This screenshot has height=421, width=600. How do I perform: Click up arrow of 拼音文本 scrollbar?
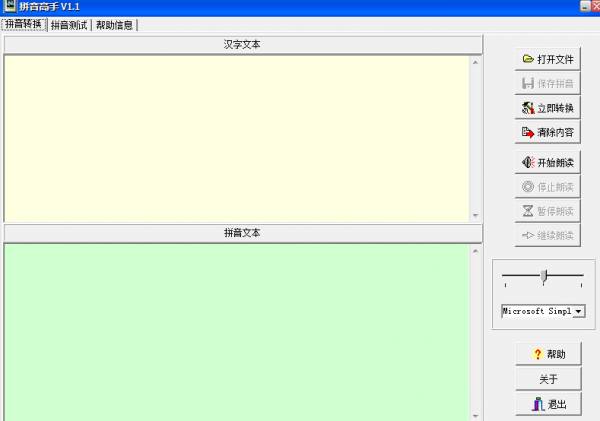pyautogui.click(x=476, y=251)
